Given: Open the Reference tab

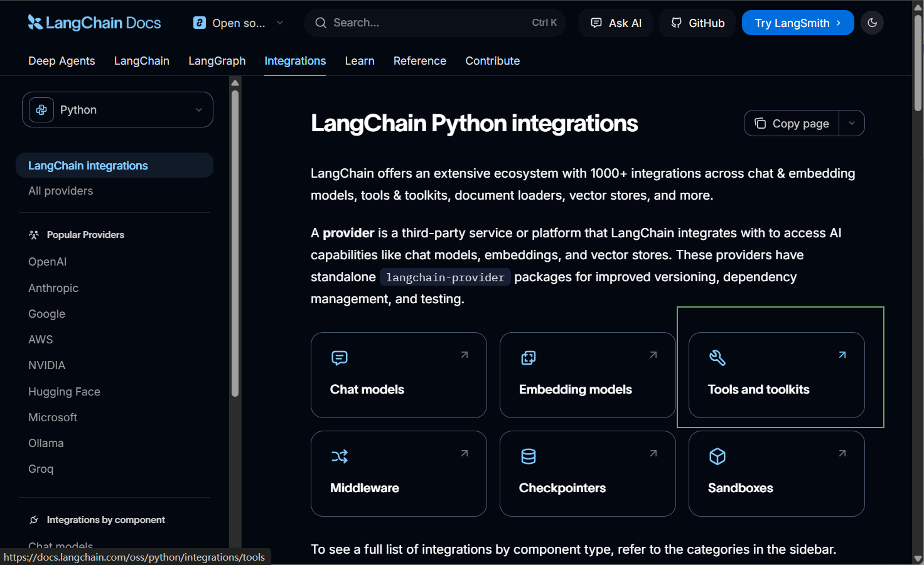Looking at the screenshot, I should click(419, 61).
